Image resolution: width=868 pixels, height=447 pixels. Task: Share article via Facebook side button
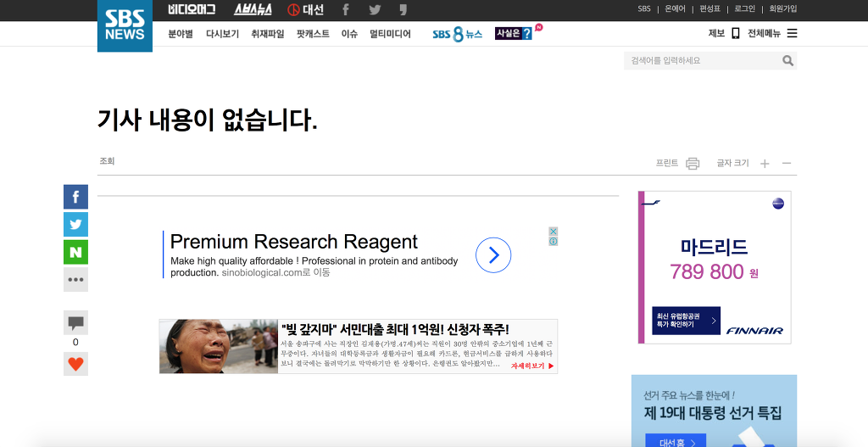pyautogui.click(x=75, y=197)
